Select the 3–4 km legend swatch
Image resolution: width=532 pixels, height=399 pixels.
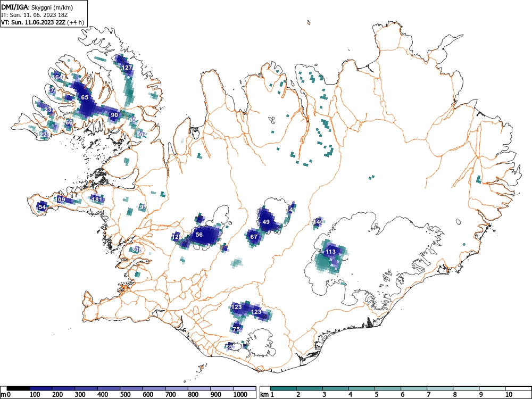336,388
